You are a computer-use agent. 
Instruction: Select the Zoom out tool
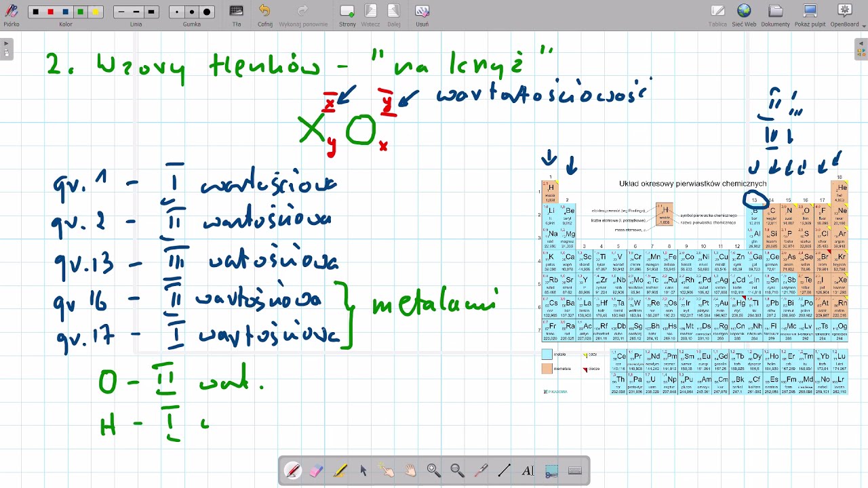click(457, 470)
